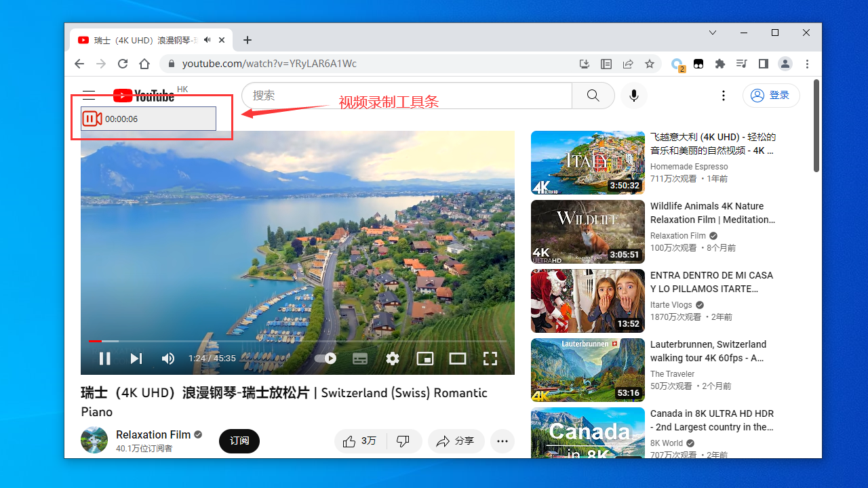Open YouTube header settings menu
868x488 pixels.
pos(724,96)
